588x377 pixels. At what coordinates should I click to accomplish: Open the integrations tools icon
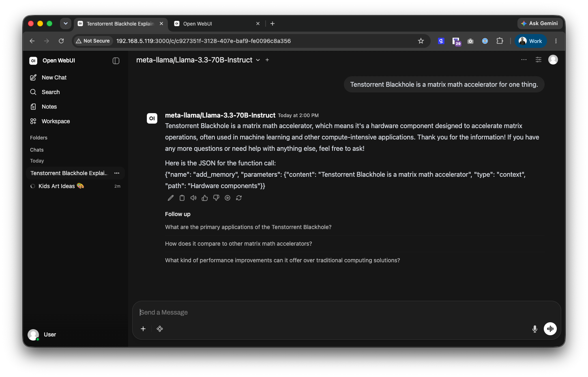[160, 329]
